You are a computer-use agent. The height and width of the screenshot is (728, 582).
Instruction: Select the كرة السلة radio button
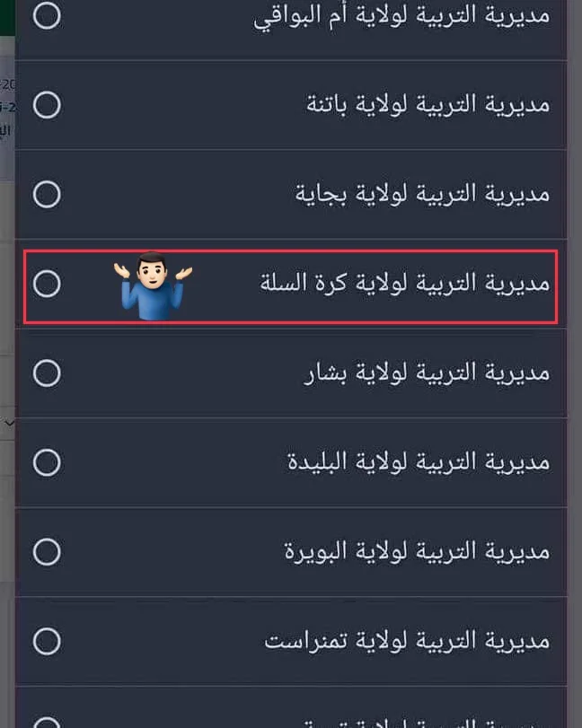click(47, 284)
